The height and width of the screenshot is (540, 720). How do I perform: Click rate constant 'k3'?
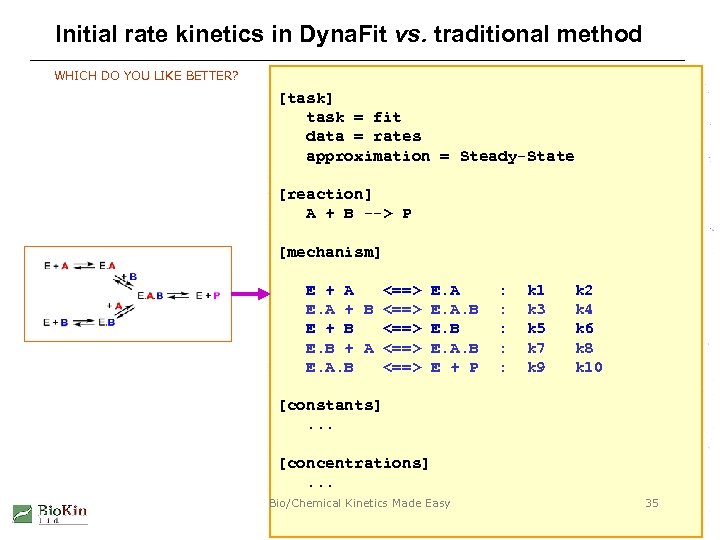tap(536, 309)
